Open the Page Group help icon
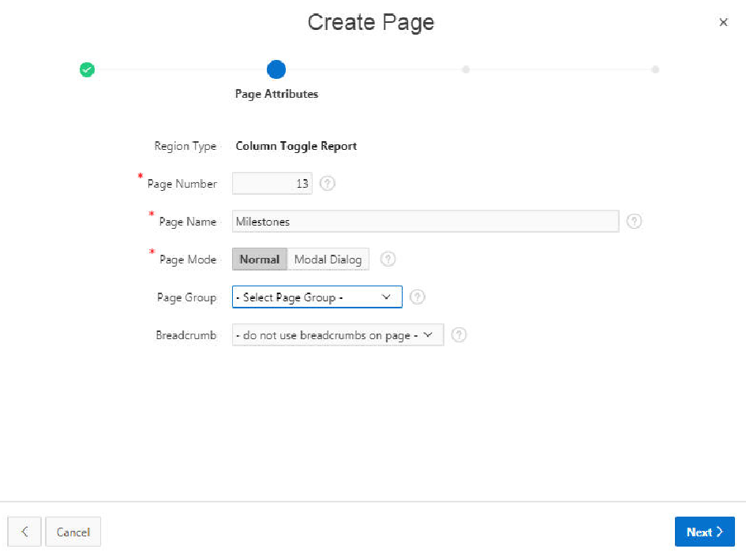 417,297
